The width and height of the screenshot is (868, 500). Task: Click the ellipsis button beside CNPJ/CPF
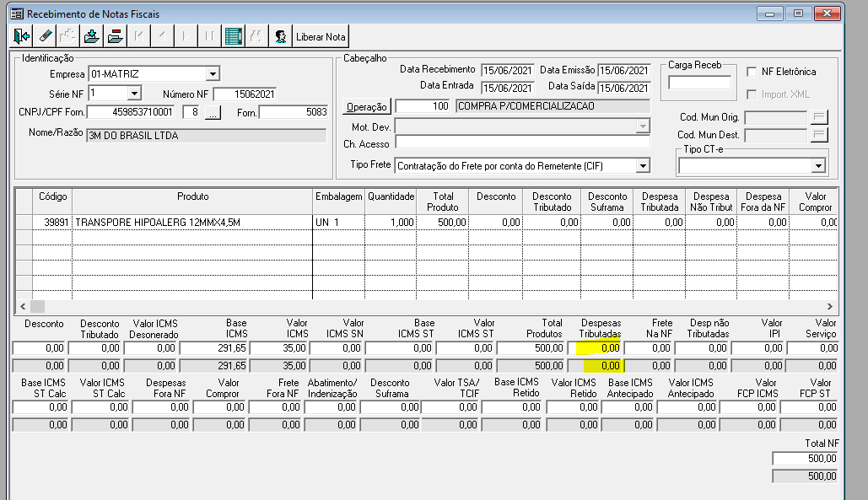click(213, 113)
